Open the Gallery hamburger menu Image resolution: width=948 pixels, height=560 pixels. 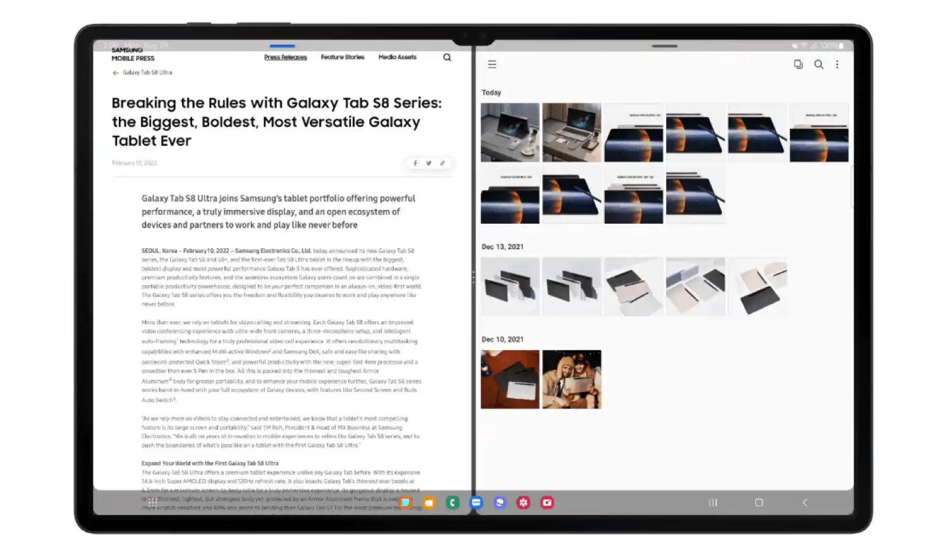[x=492, y=64]
